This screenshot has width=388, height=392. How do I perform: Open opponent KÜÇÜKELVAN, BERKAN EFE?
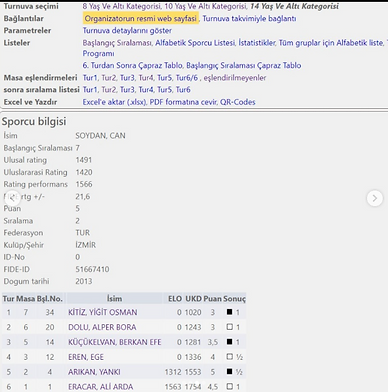115,342
